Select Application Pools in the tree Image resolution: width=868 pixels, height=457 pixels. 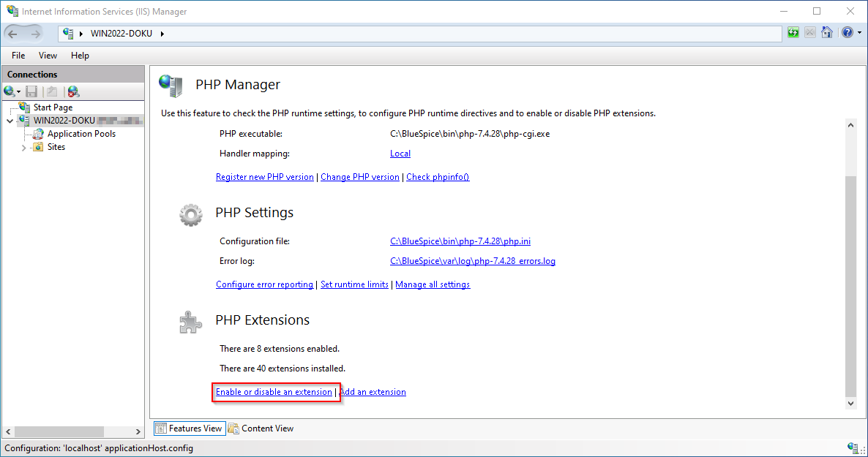coord(81,134)
